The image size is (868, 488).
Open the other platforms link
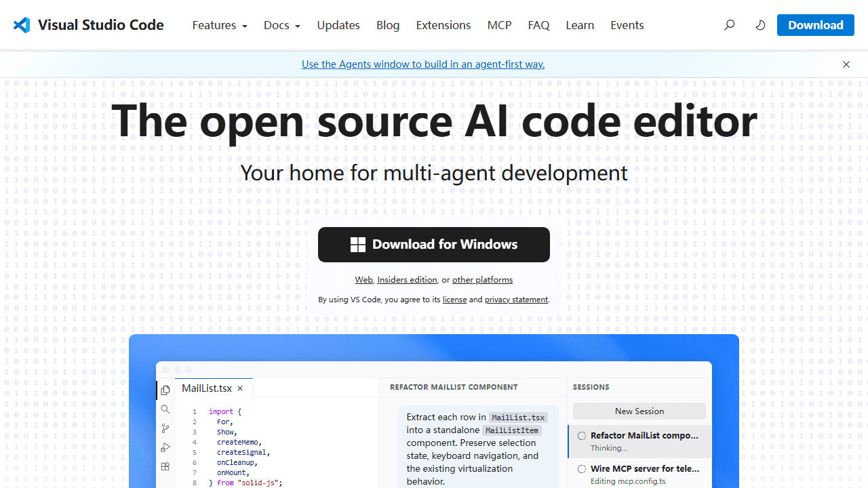point(483,280)
